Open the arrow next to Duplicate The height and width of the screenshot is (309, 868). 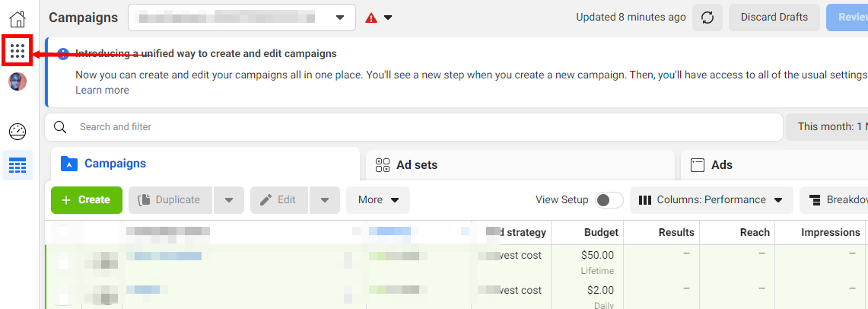tap(228, 200)
